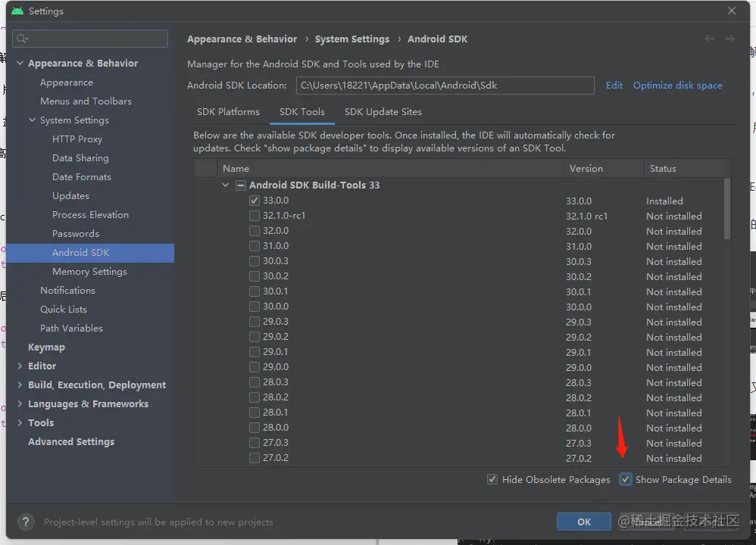Screen dimensions: 756x545
Task: Check the 29.0.2 build-tools checkbox
Action: tap(255, 337)
